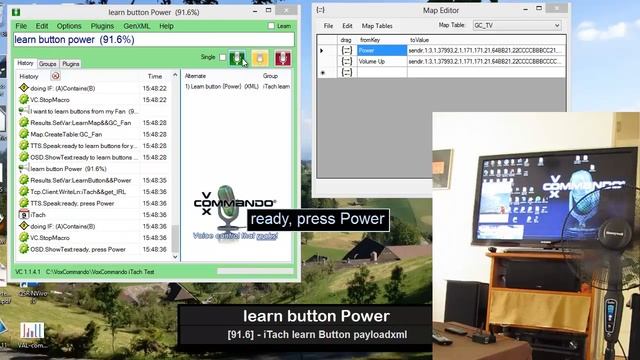Select 'TTS.Speak:ready, press Power' history entry
This screenshot has width=640, height=360.
72,203
